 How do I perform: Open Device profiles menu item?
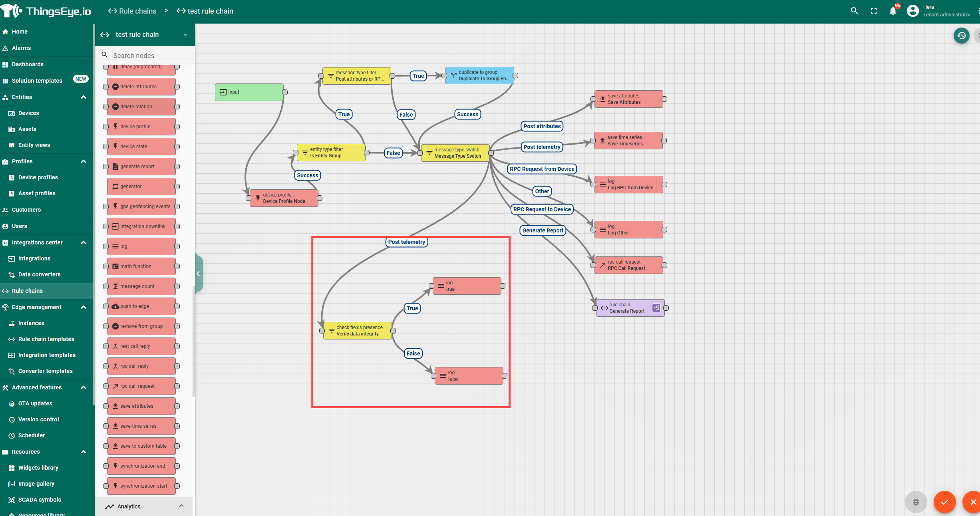click(x=38, y=177)
